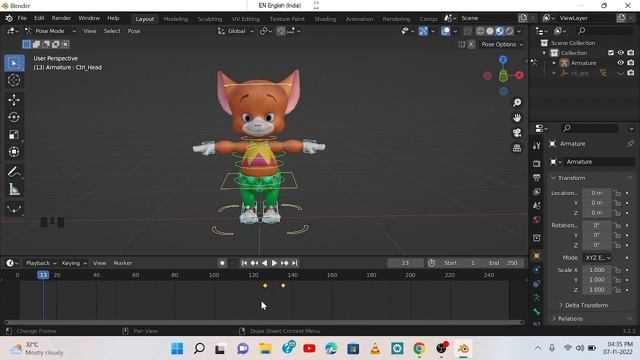The width and height of the screenshot is (640, 360).
Task: Jump to next keyframe
Action: point(284,263)
